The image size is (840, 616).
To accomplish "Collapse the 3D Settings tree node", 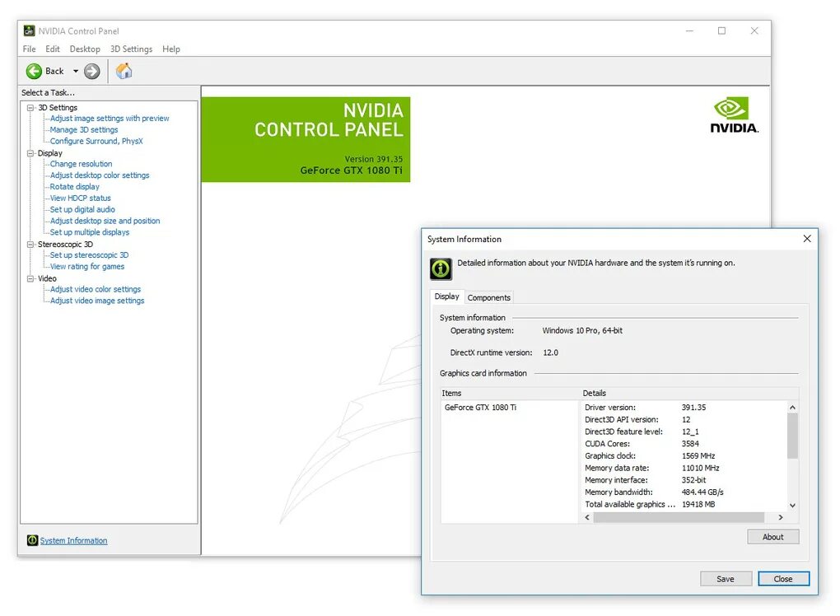I will point(30,108).
